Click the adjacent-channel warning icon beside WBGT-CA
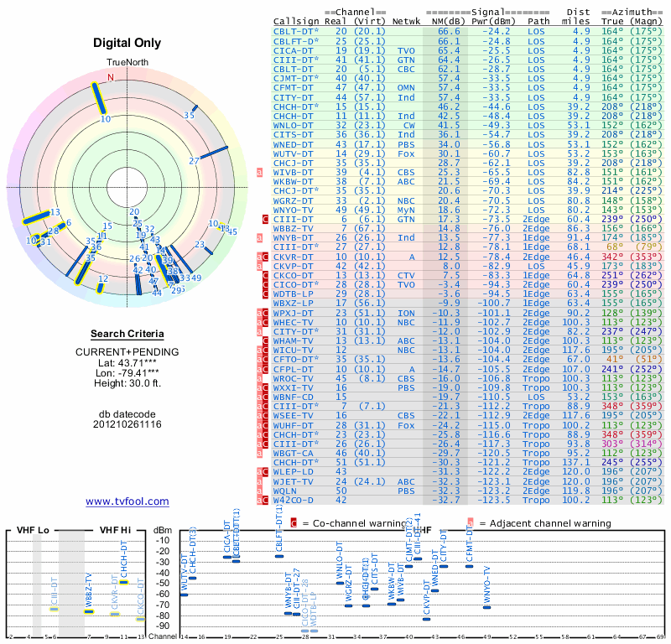The width and height of the screenshot is (671, 644). [259, 454]
